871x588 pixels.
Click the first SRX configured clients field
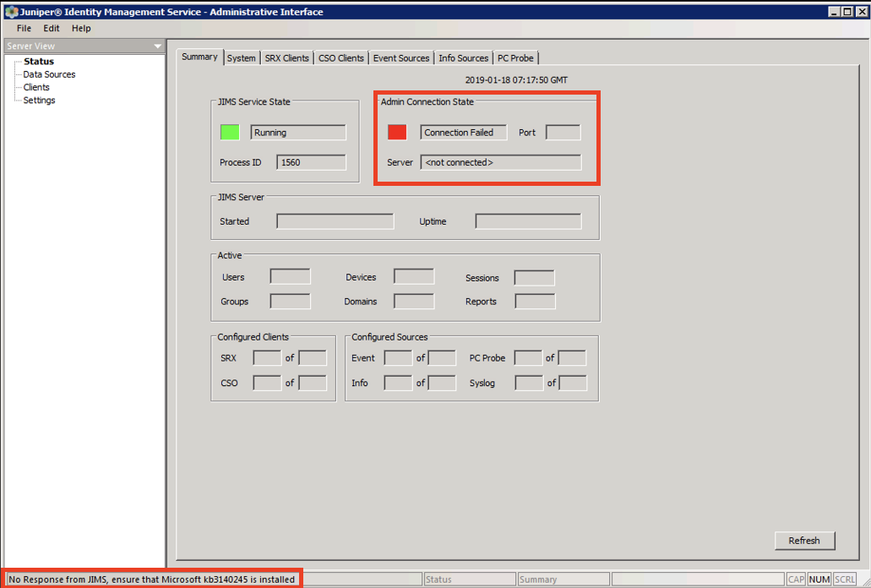tap(267, 357)
